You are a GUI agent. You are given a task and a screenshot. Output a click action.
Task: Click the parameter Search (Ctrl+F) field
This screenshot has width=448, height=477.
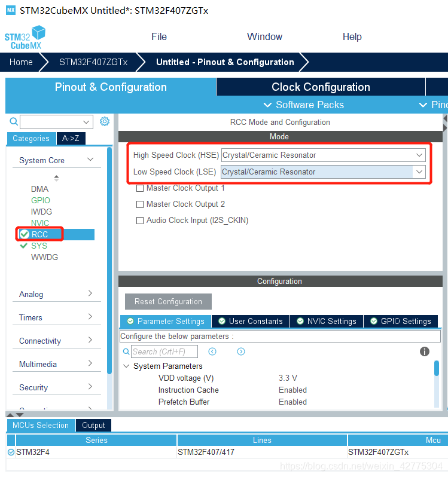coord(164,351)
